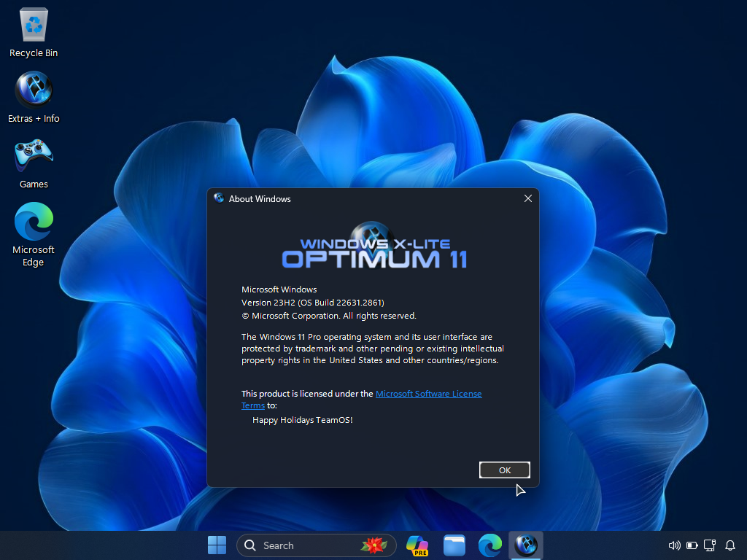Screen dimensions: 747x560
Task: Click the network display tray icon
Action: tap(710, 545)
